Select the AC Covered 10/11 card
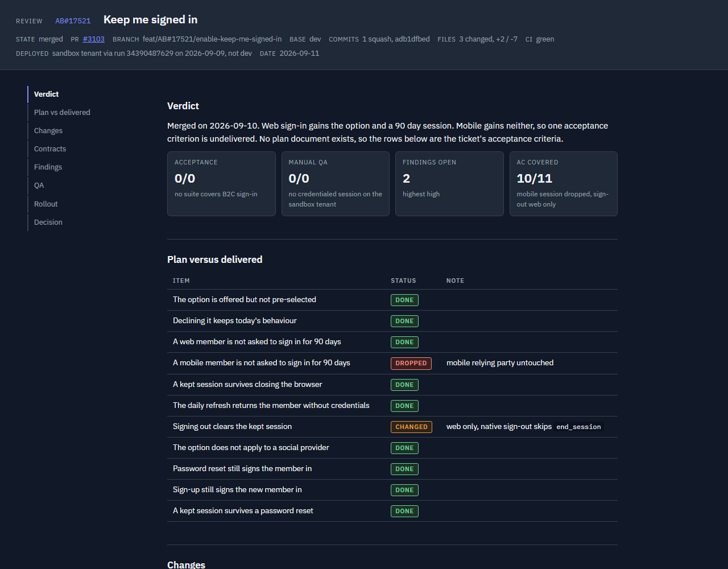Image resolution: width=728 pixels, height=569 pixels. coord(564,184)
